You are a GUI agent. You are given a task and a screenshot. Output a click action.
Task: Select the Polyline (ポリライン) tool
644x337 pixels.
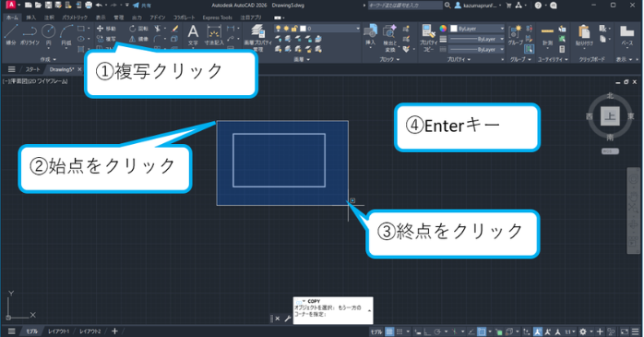(x=30, y=33)
